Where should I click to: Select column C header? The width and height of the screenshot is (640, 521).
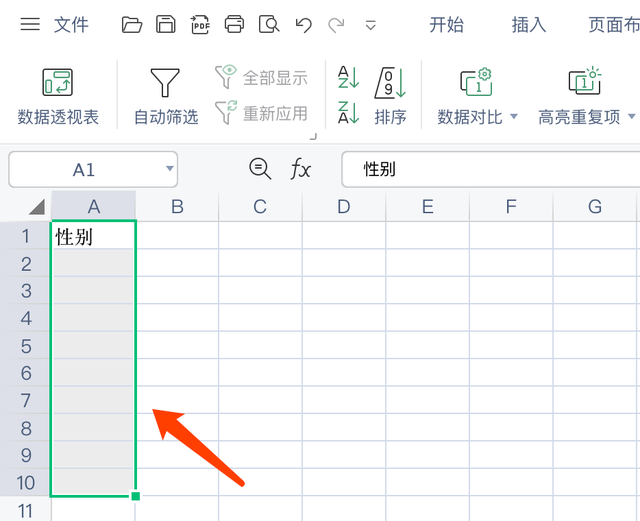pos(260,207)
